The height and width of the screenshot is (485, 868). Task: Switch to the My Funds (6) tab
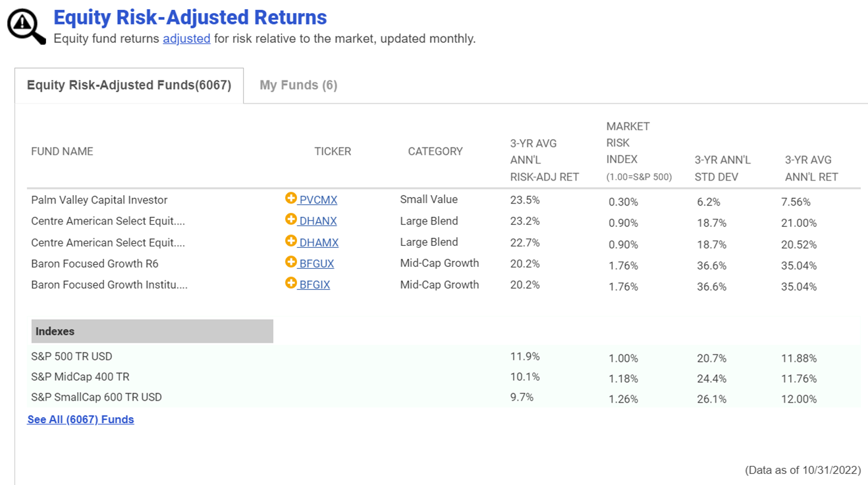298,85
